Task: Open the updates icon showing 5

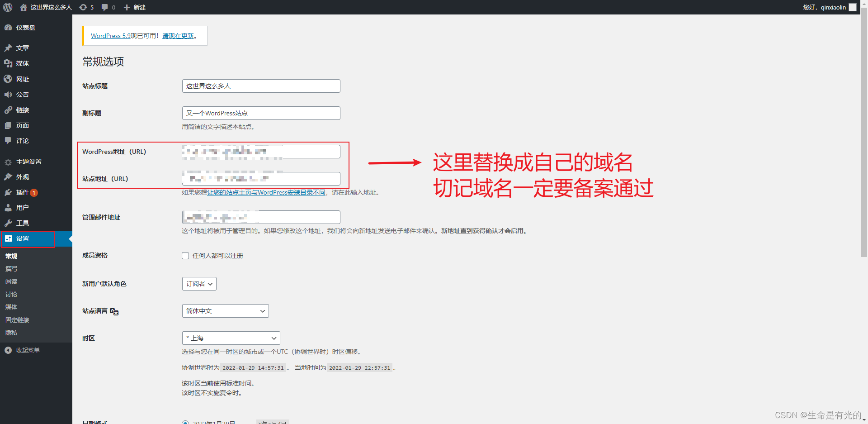Action: 83,7
